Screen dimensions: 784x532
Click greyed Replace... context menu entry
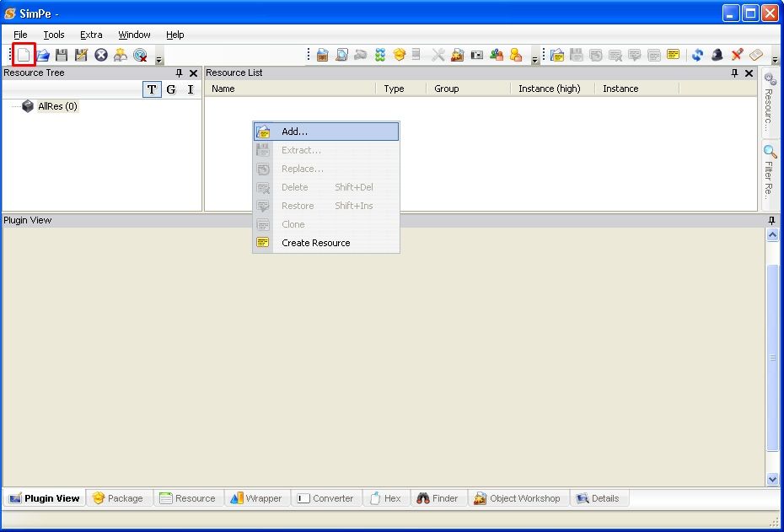tap(326, 169)
